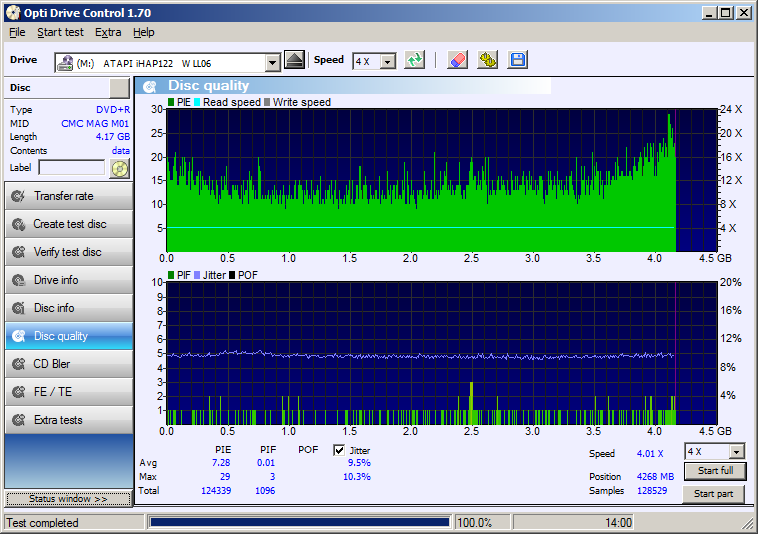Click the Position value 4268 MB
The height and width of the screenshot is (534, 758).
point(655,476)
